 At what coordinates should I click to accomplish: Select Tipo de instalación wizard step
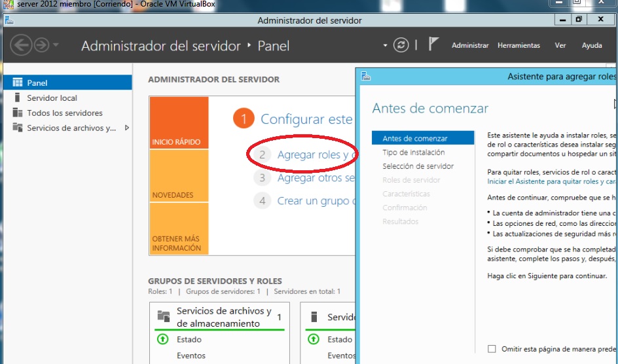point(413,153)
